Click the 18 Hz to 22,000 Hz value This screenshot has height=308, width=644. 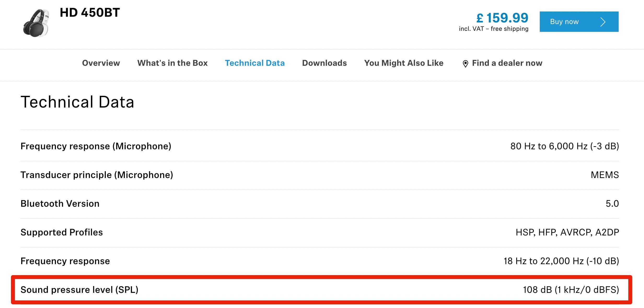(x=561, y=261)
